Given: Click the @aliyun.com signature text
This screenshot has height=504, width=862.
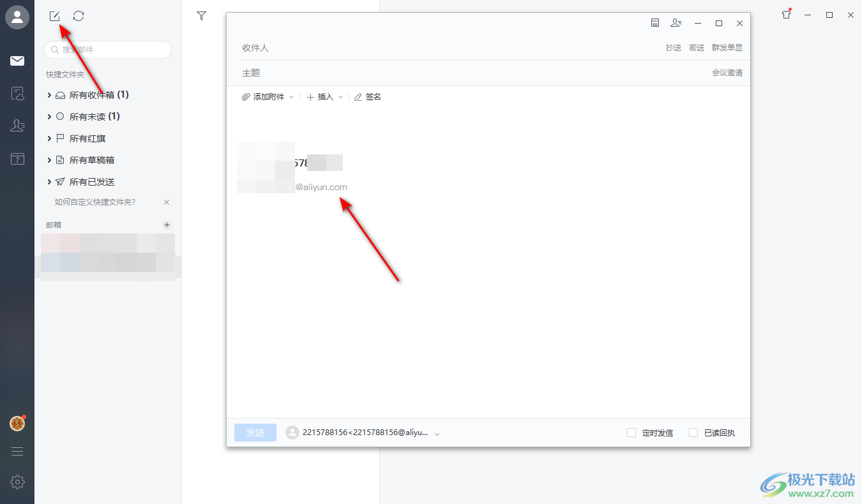Looking at the screenshot, I should point(321,187).
